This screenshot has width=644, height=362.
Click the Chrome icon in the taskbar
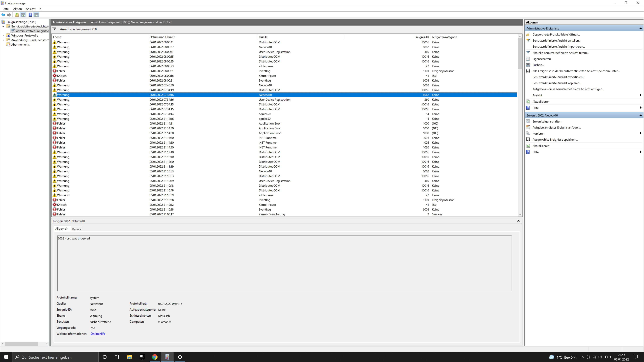pyautogui.click(x=155, y=357)
